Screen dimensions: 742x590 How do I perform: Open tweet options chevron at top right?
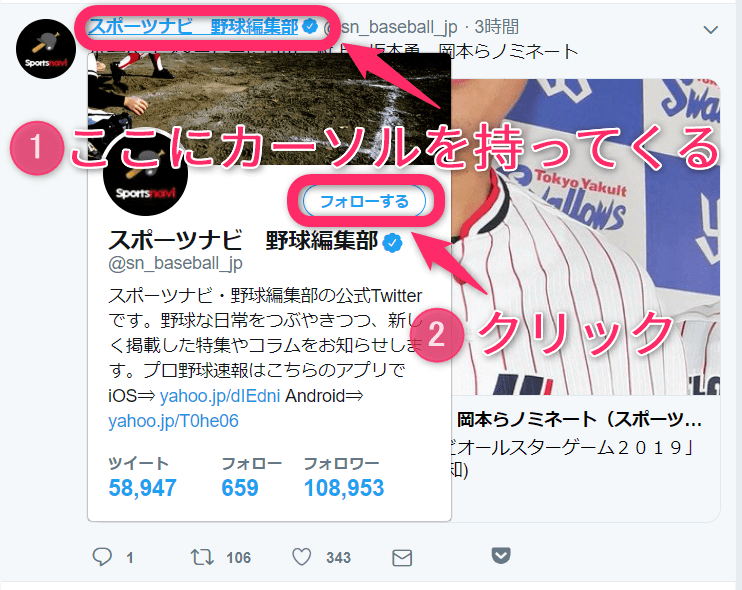click(x=711, y=30)
